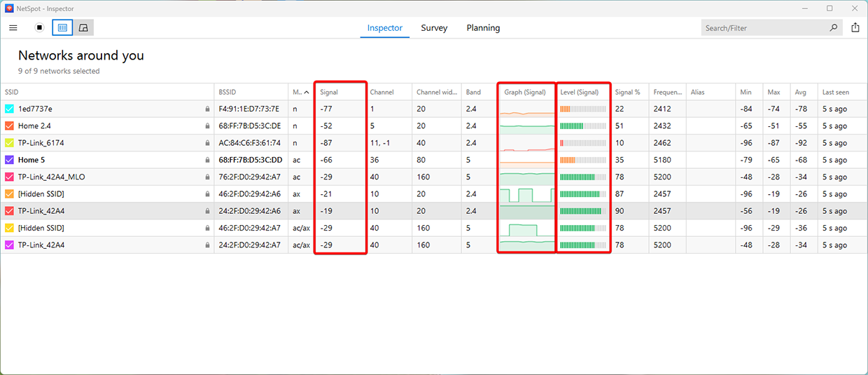Sort by the Mode column arrow
The image size is (868, 375).
tap(306, 93)
